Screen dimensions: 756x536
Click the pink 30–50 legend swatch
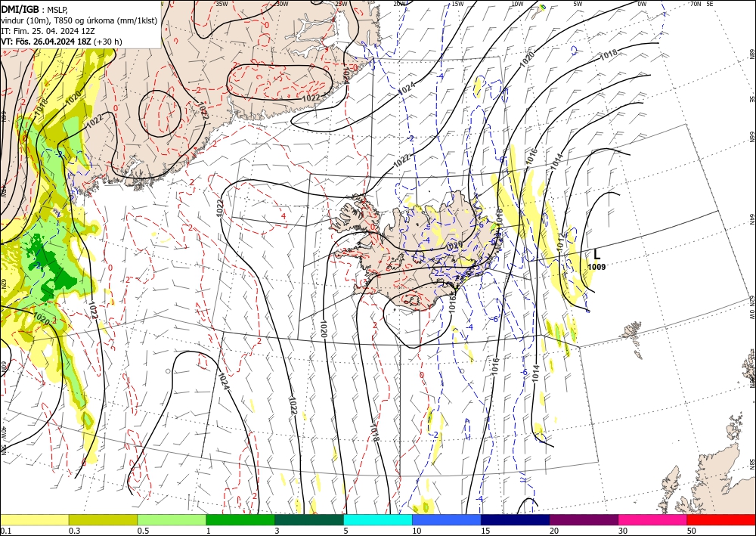pos(653,519)
